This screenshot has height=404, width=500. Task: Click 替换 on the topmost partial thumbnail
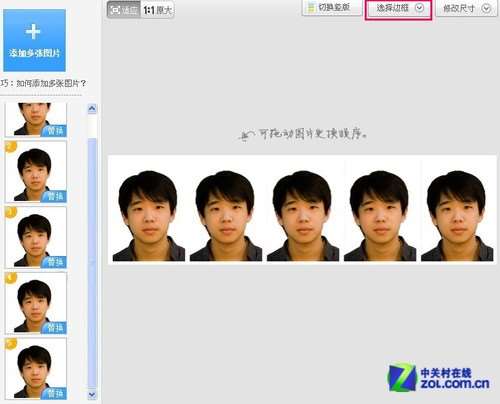click(54, 131)
